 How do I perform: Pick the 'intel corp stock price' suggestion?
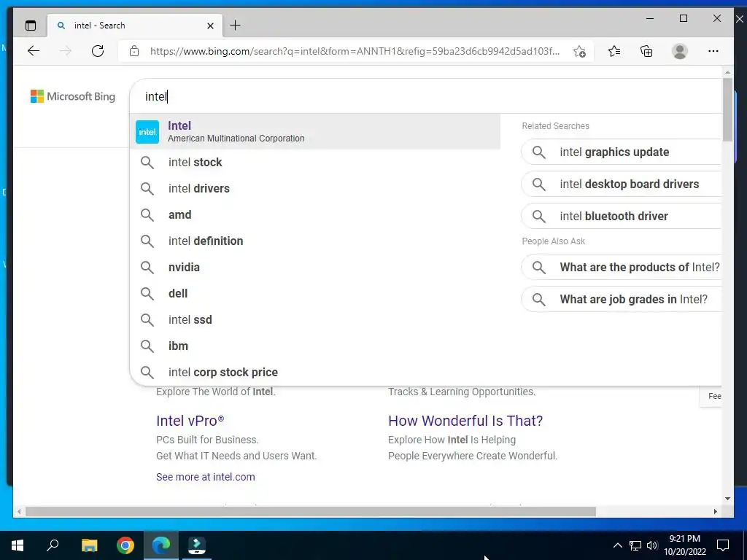(315, 372)
